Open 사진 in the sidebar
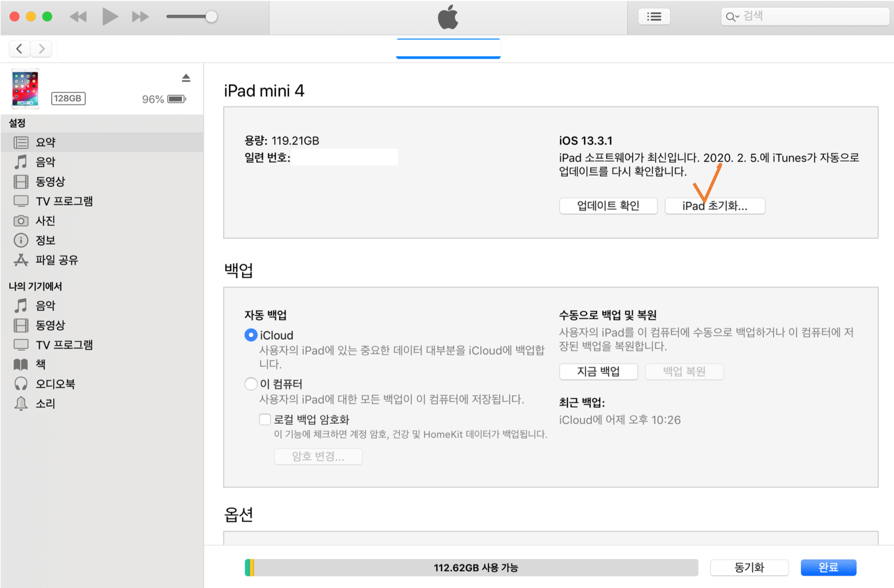 click(102, 221)
